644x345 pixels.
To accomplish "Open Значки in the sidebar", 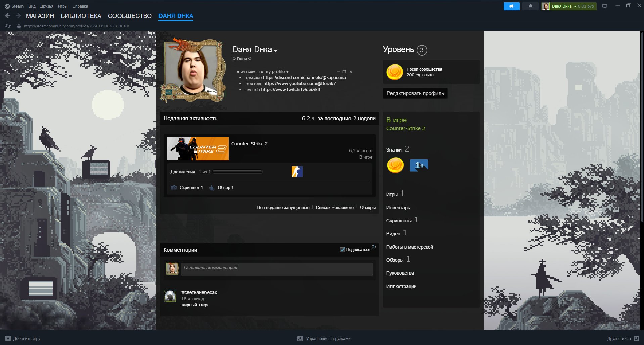I will 394,150.
